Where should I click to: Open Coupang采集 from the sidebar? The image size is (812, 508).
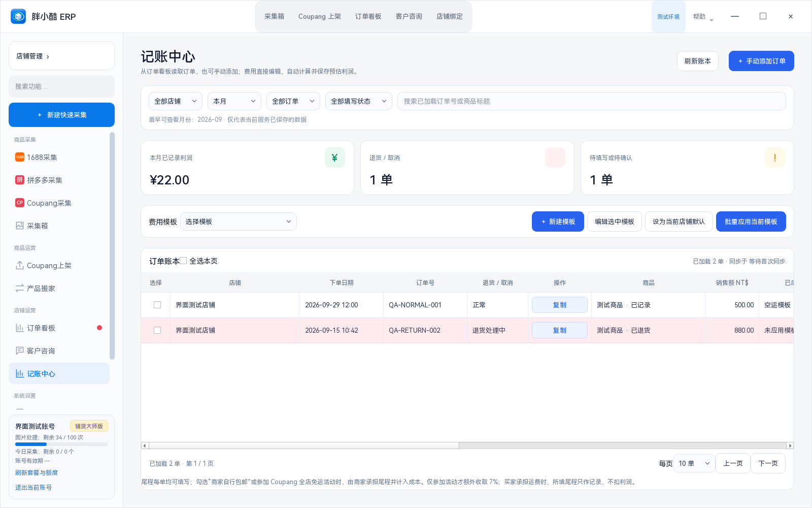(x=59, y=203)
